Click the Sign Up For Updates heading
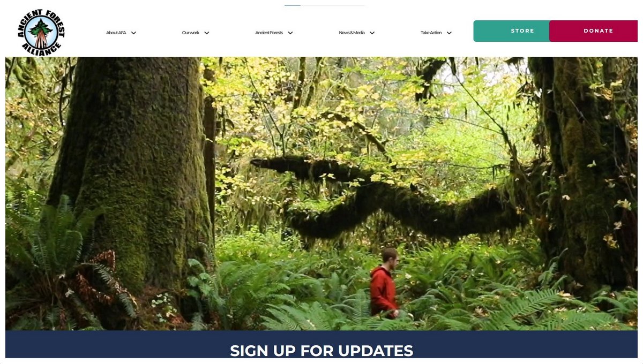 point(322,351)
